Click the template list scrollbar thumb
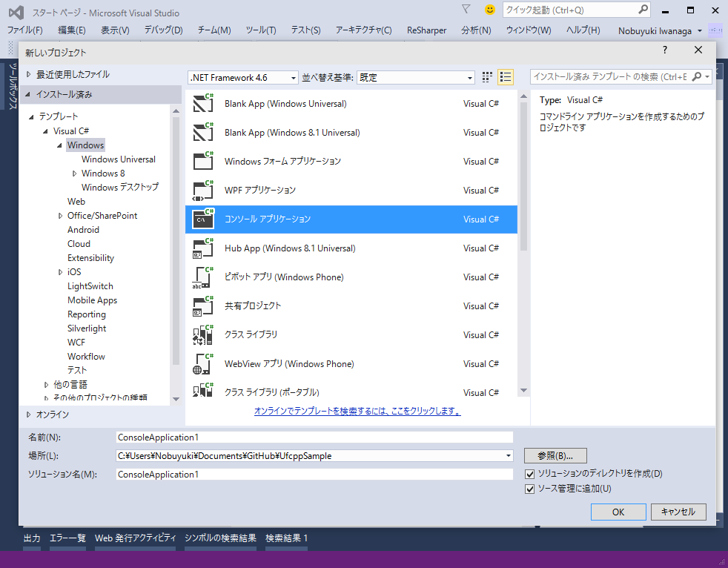 point(523,176)
